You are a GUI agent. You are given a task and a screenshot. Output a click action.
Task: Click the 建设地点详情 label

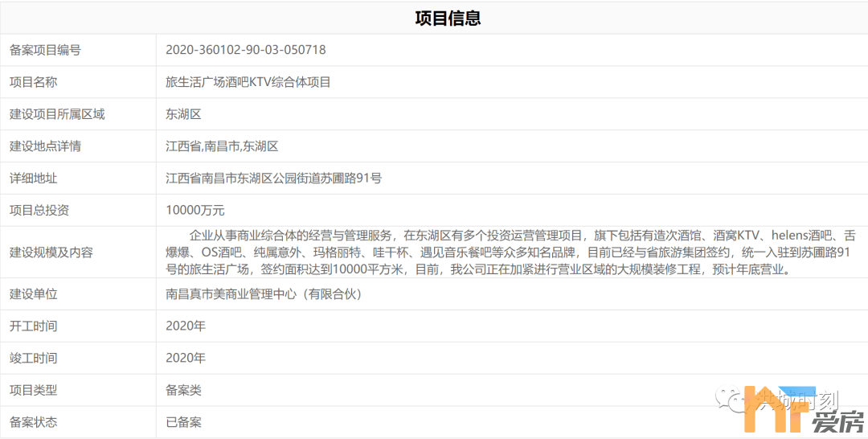pos(45,146)
